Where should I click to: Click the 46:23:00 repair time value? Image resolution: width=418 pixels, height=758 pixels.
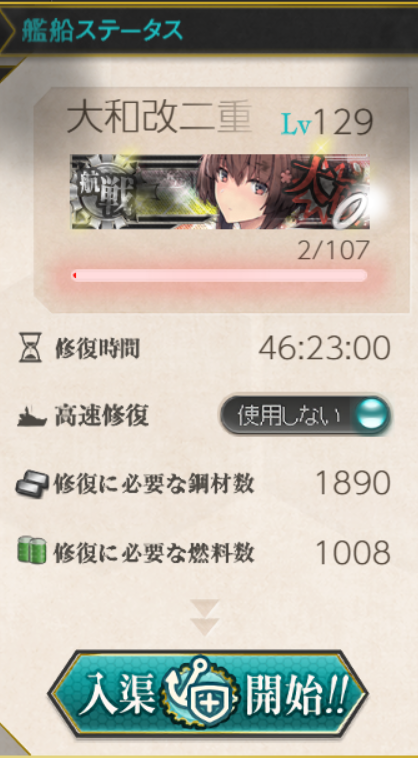(x=325, y=348)
